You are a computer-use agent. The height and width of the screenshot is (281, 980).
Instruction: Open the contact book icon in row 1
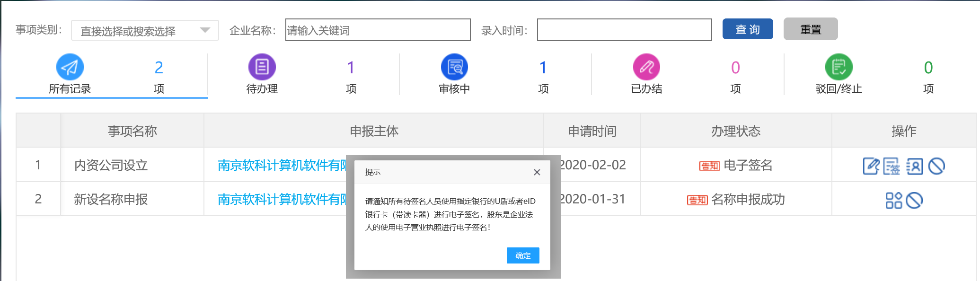(x=914, y=166)
